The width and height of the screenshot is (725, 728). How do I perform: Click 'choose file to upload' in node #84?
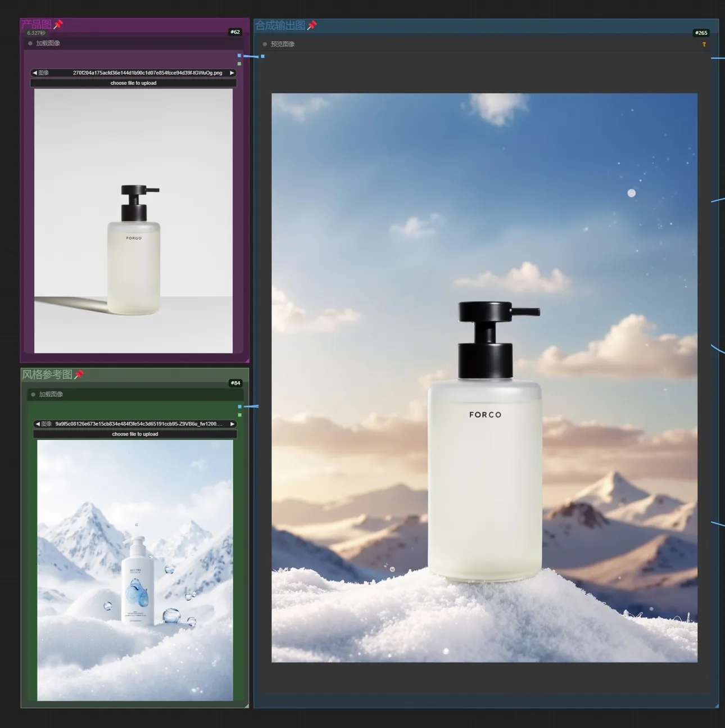[x=135, y=434]
